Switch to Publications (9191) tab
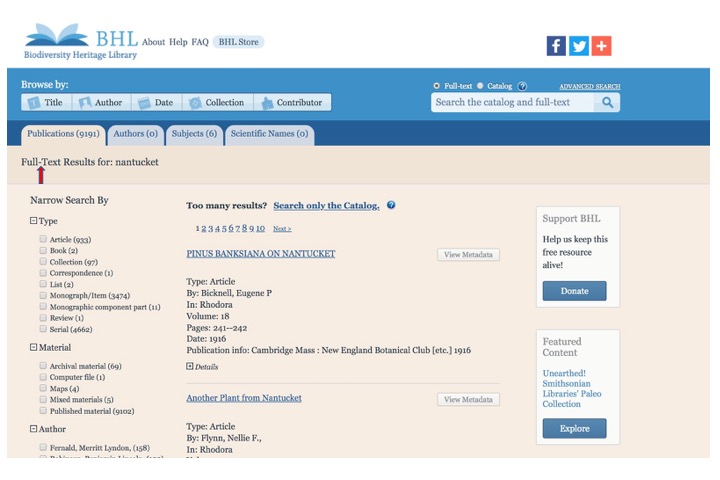 tap(63, 135)
